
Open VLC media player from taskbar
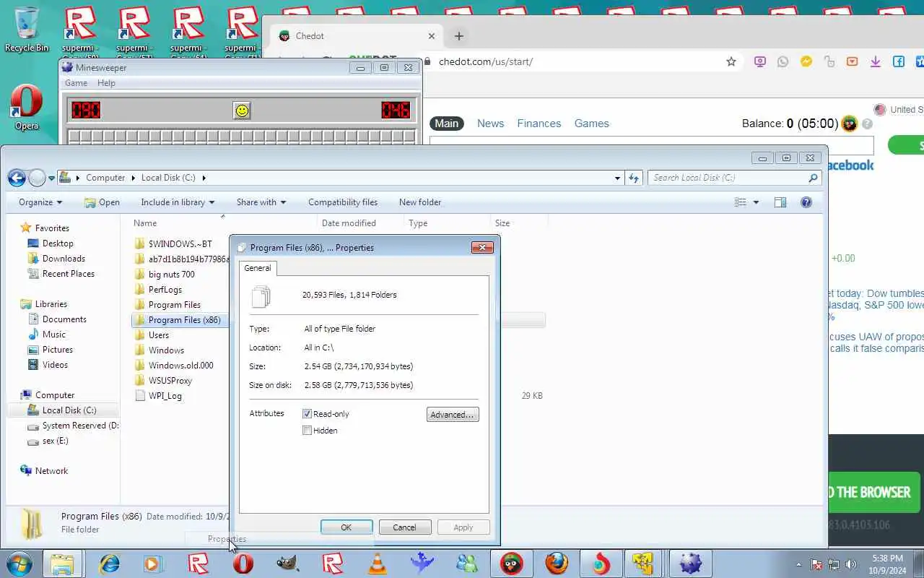tap(378, 564)
